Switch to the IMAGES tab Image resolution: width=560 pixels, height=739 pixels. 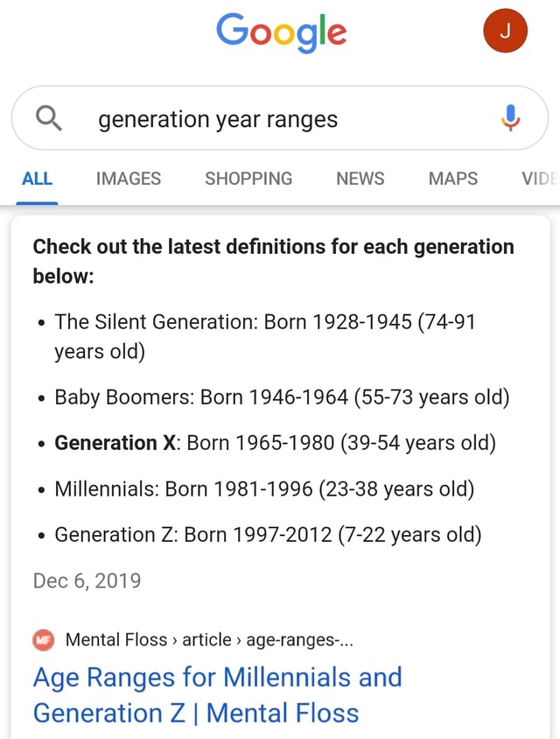[x=129, y=179]
